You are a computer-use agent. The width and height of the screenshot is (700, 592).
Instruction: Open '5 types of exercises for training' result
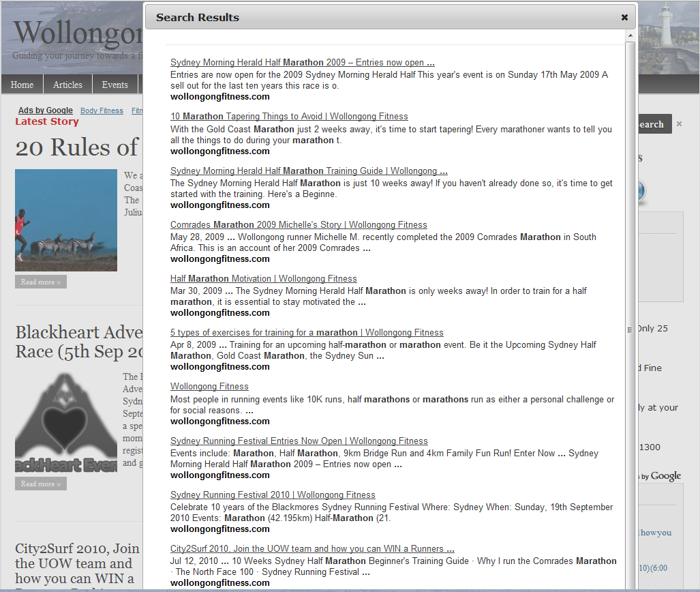click(307, 333)
